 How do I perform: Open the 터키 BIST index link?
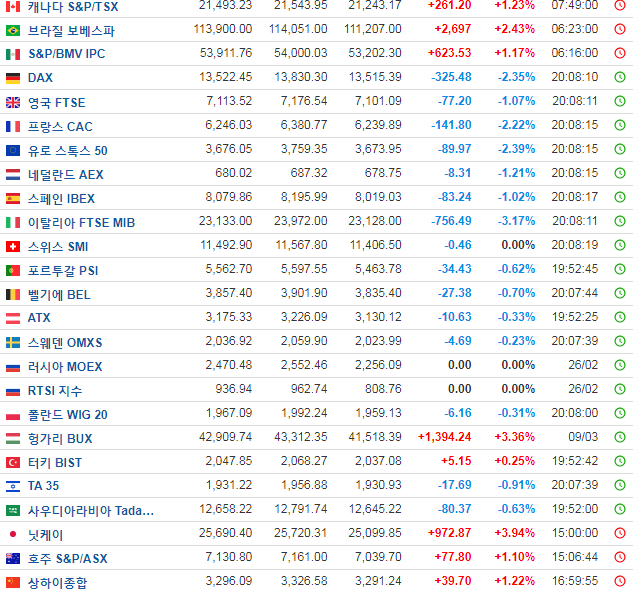54,462
